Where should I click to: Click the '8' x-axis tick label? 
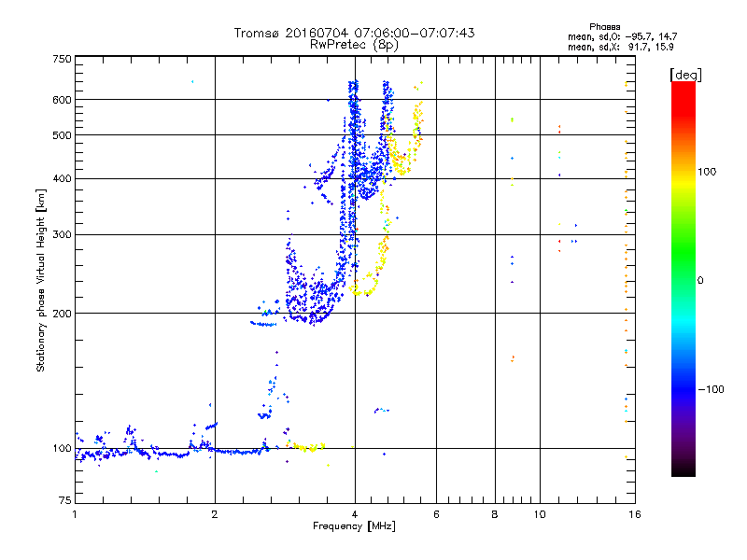click(x=495, y=514)
